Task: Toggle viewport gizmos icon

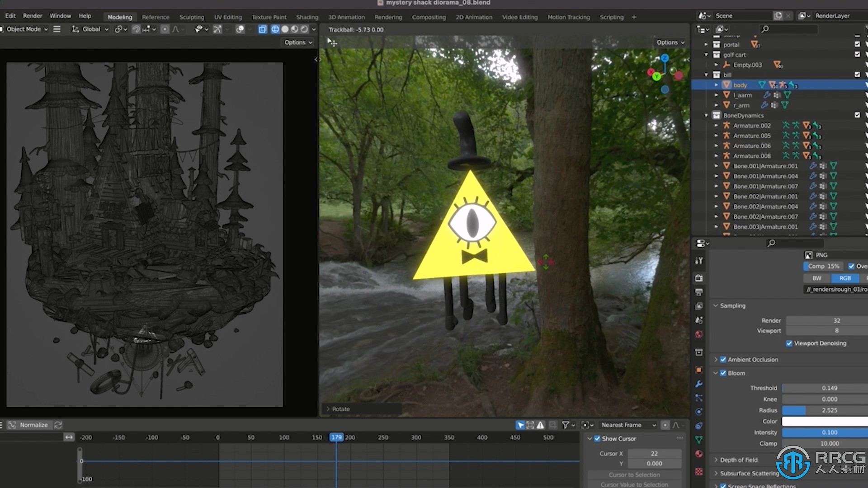Action: [x=217, y=29]
